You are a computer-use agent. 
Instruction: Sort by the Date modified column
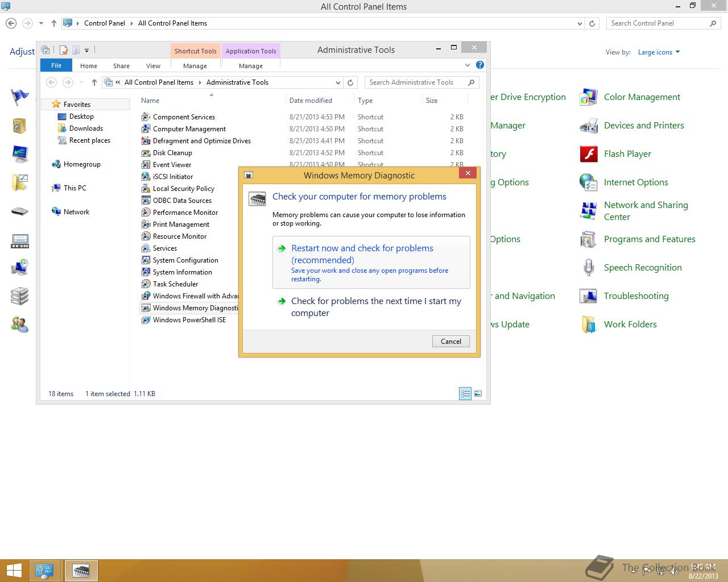click(x=311, y=101)
